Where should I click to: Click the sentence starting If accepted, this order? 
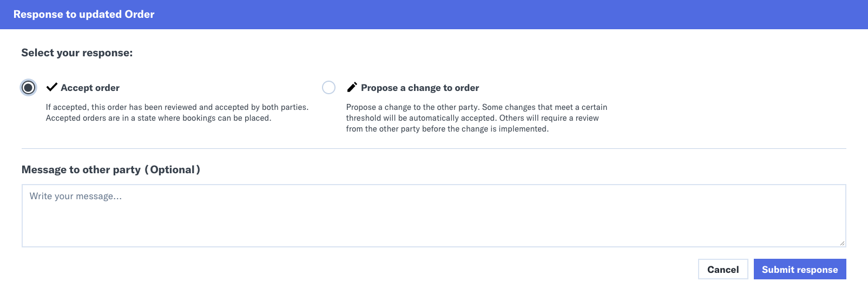click(177, 107)
